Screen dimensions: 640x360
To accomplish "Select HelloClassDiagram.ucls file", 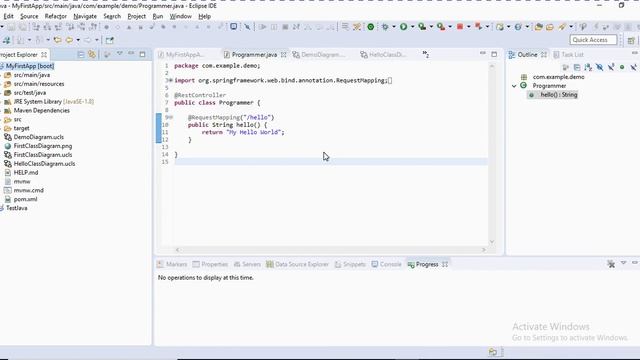I will click(x=44, y=164).
